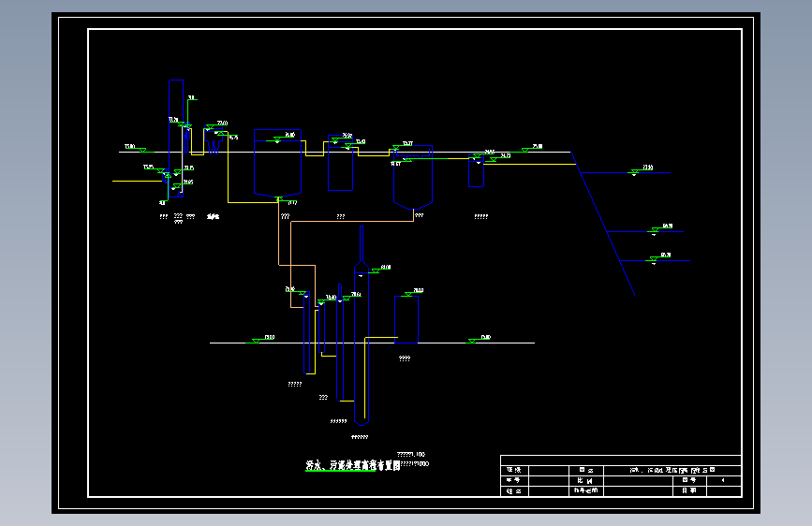This screenshot has height=526, width=812.
Task: Select the topmost water-level marker on the slope
Action: click(x=641, y=170)
